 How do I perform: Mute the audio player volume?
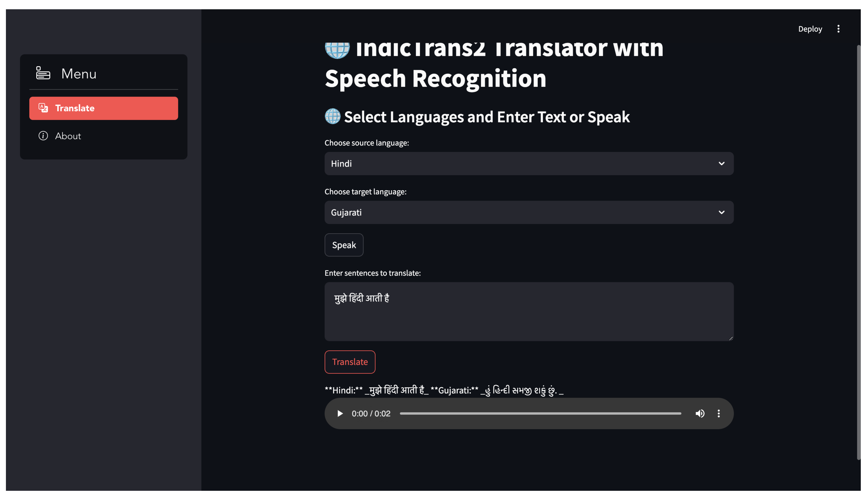point(700,414)
